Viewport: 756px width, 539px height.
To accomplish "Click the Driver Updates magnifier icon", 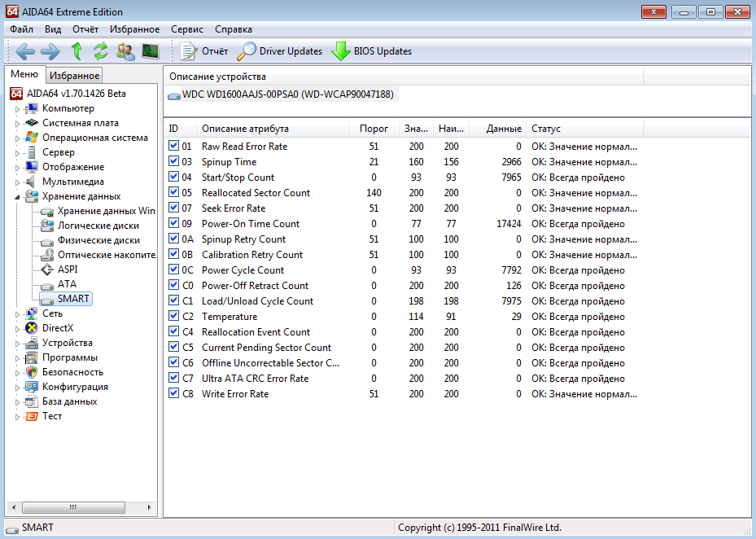I will pos(247,51).
